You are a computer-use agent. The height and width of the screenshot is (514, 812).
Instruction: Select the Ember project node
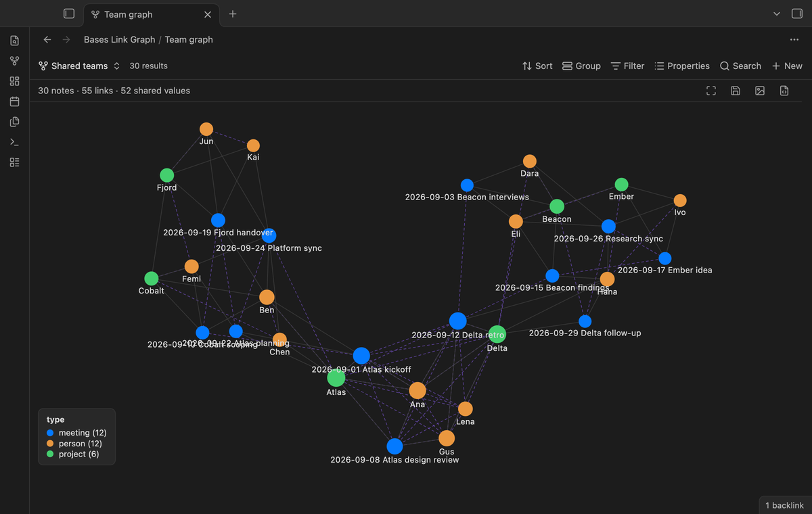coord(621,185)
